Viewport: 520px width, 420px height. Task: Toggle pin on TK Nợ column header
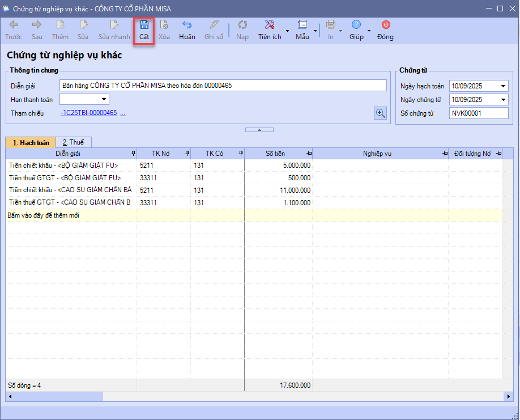tap(186, 154)
